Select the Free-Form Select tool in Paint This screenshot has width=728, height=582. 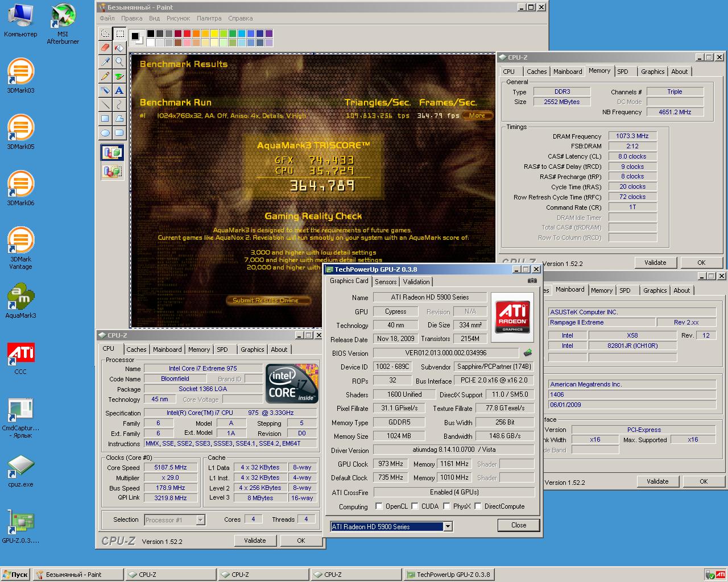[x=105, y=34]
